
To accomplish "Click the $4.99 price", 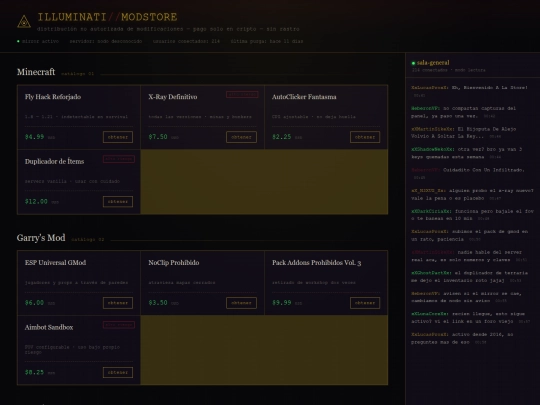I will tap(34, 137).
